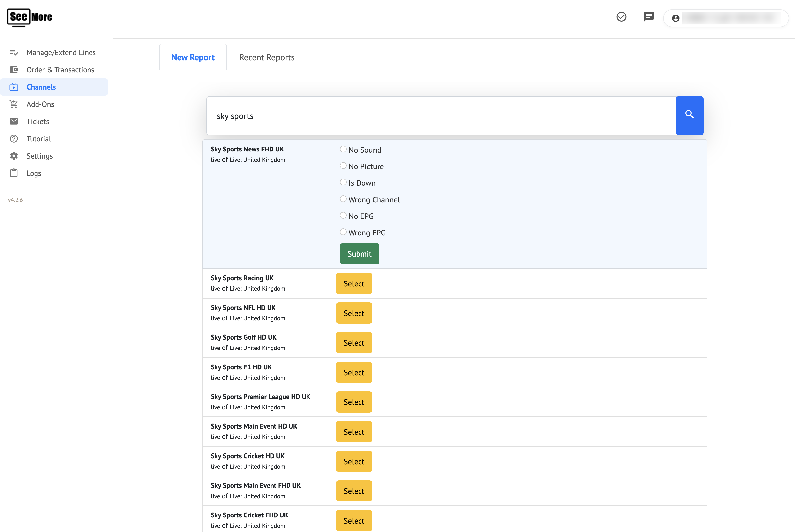Open the checkmark status icon in header
Screen dimensions: 795x532
point(621,17)
